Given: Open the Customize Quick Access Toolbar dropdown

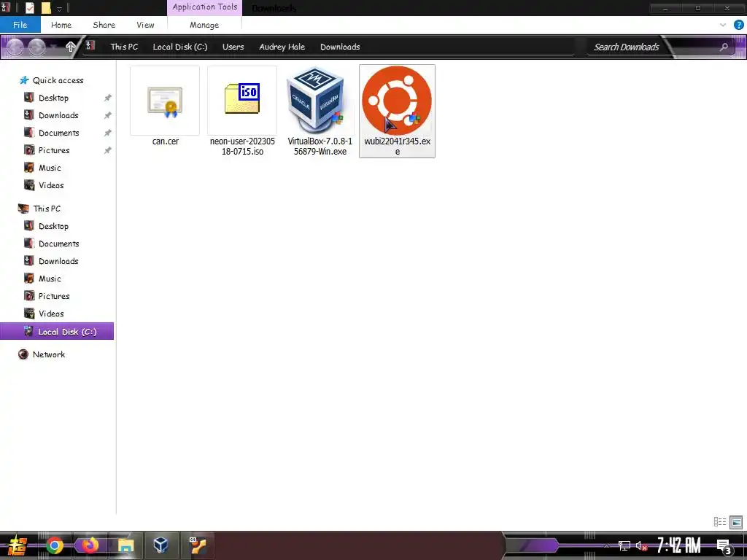Looking at the screenshot, I should pyautogui.click(x=60, y=9).
